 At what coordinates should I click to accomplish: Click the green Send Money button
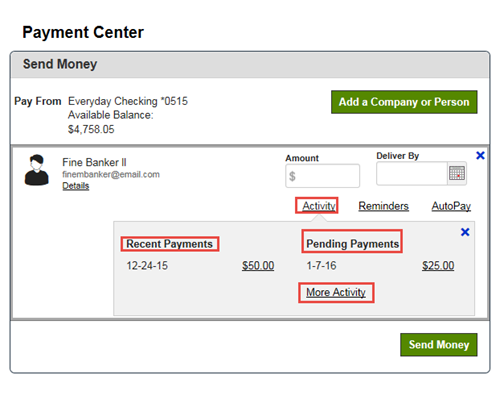point(439,345)
